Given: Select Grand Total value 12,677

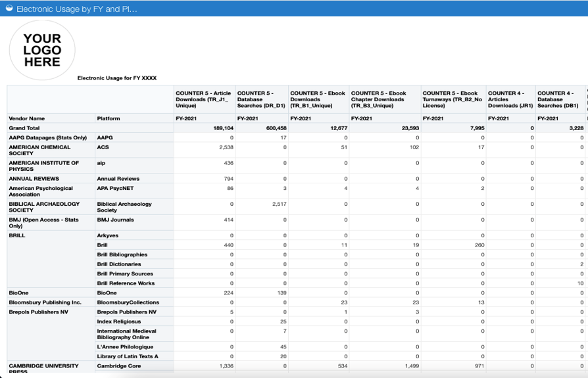Looking at the screenshot, I should [x=339, y=128].
